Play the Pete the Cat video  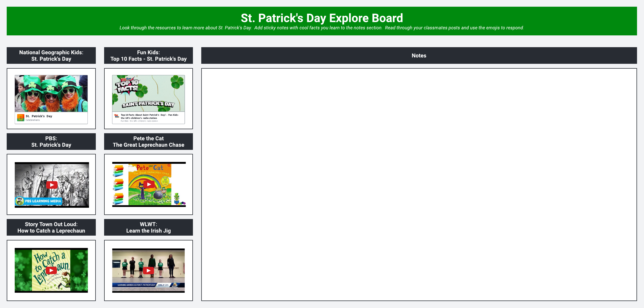pos(149,184)
